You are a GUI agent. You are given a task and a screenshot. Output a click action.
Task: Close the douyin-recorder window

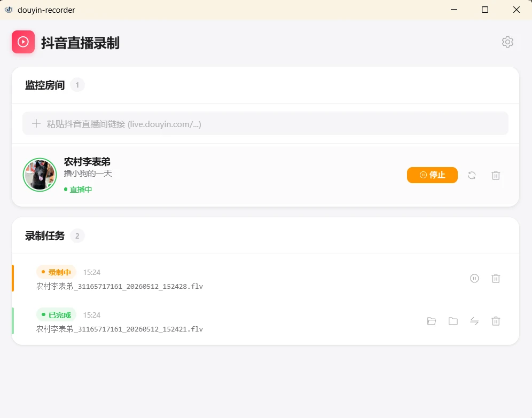tap(517, 10)
